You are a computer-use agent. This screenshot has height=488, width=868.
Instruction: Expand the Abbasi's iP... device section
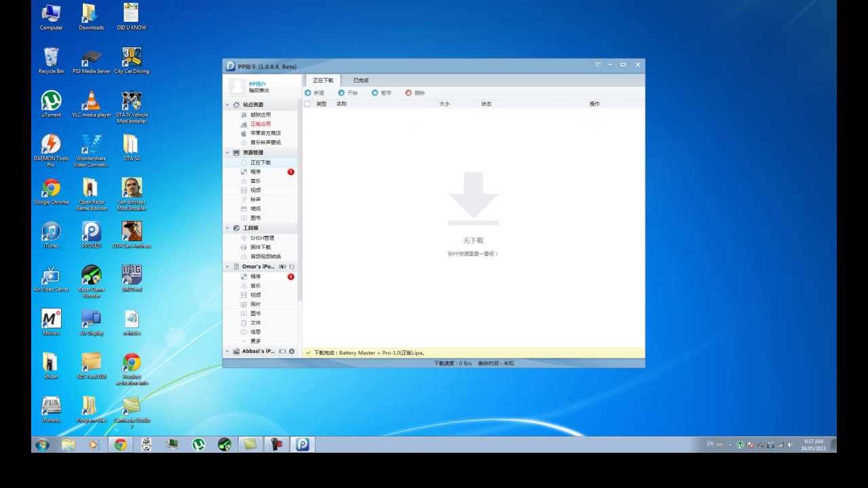[227, 352]
